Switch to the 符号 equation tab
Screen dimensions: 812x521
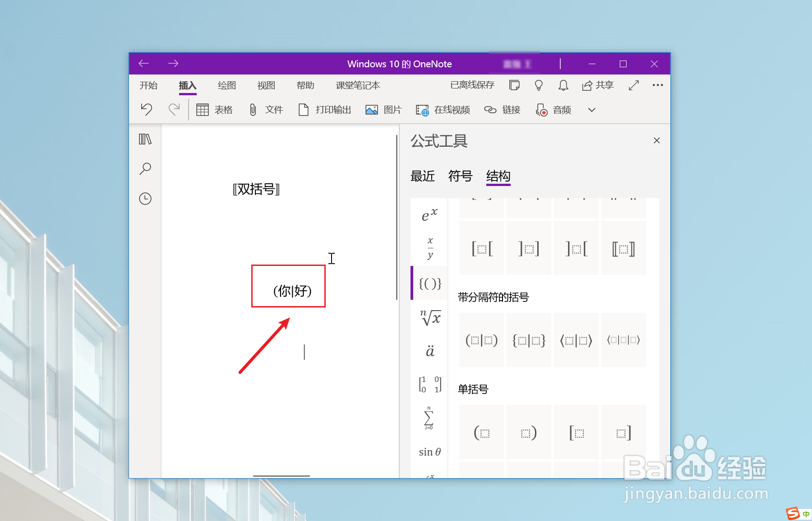click(x=461, y=176)
